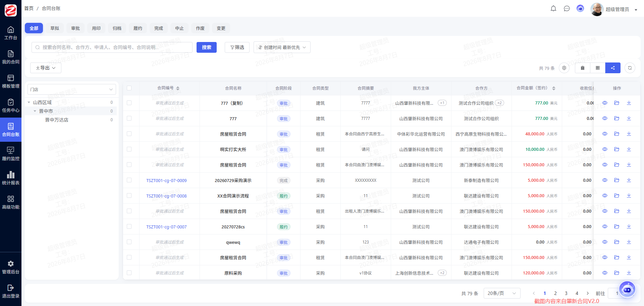Switch to the 变更 tab
644x306 pixels.
221,28
